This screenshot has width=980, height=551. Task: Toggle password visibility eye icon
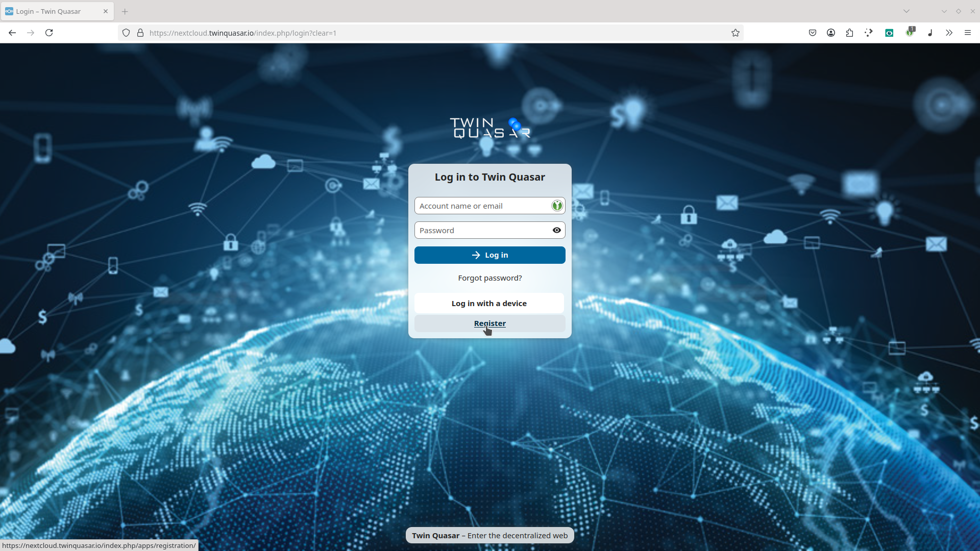tap(557, 230)
